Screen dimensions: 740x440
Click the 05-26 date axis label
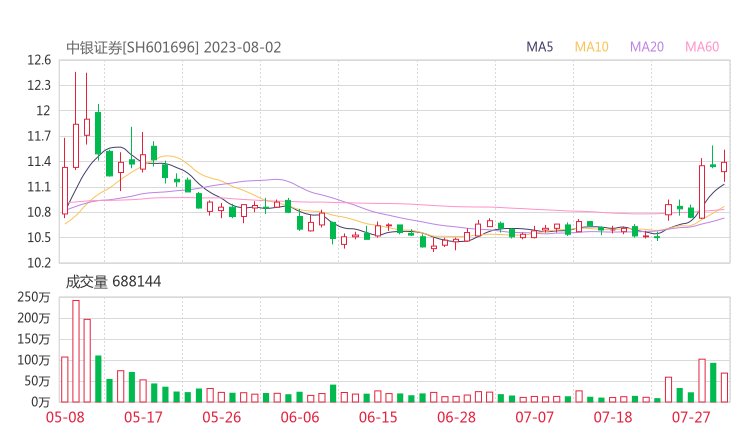(x=221, y=417)
